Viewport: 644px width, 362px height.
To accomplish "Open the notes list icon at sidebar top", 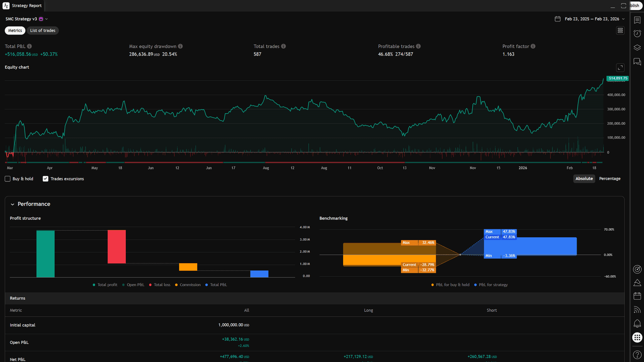I will (637, 20).
